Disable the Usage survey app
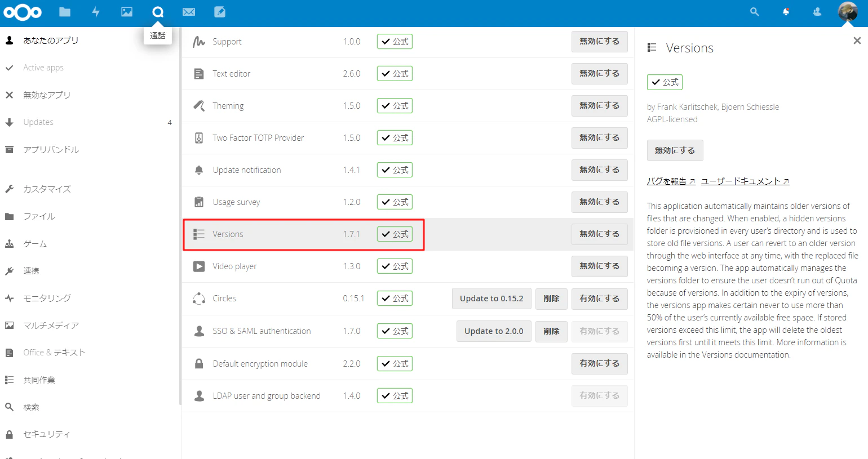Viewport: 868px width, 459px height. (599, 202)
